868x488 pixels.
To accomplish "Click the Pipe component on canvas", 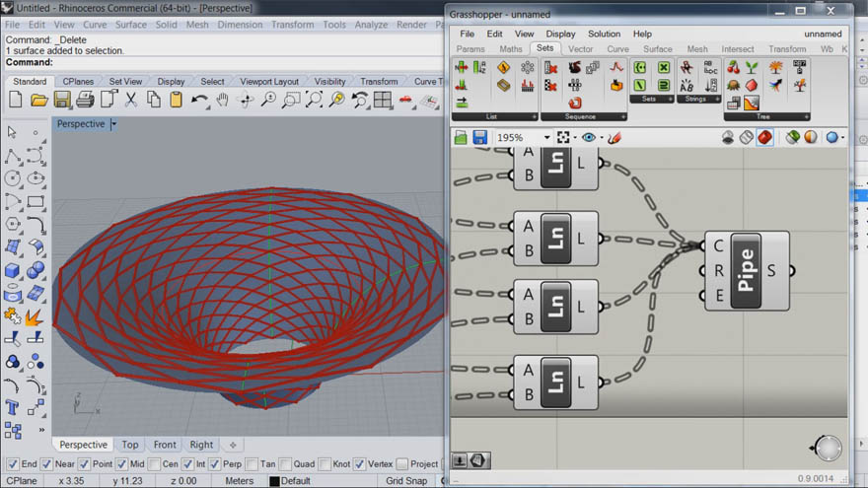I will pyautogui.click(x=746, y=270).
